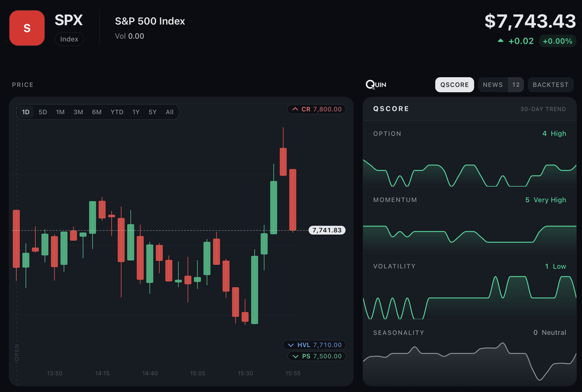The width and height of the screenshot is (582, 392).
Task: Click the PS 7,500.00 level badge
Action: coord(317,356)
